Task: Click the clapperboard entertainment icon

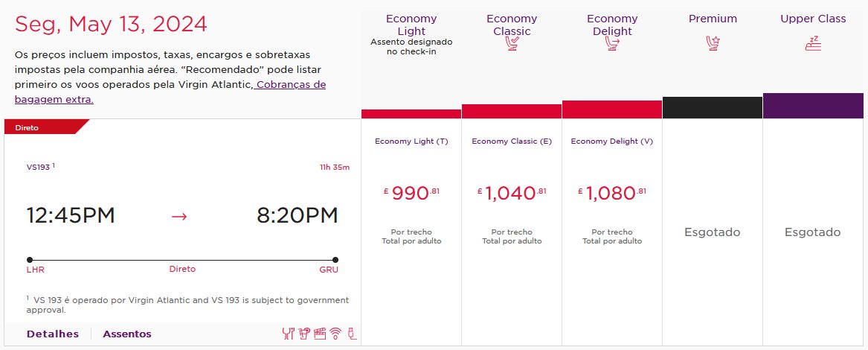Action: (319, 334)
